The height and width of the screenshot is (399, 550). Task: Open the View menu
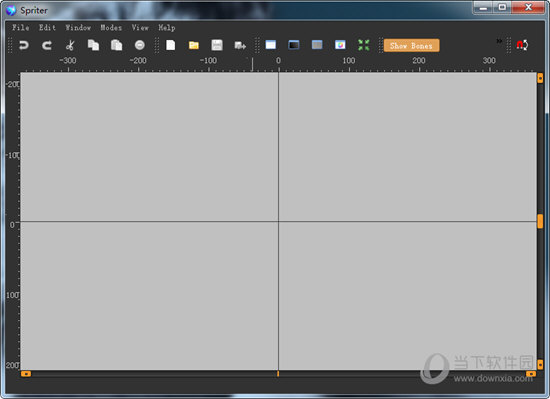click(140, 28)
